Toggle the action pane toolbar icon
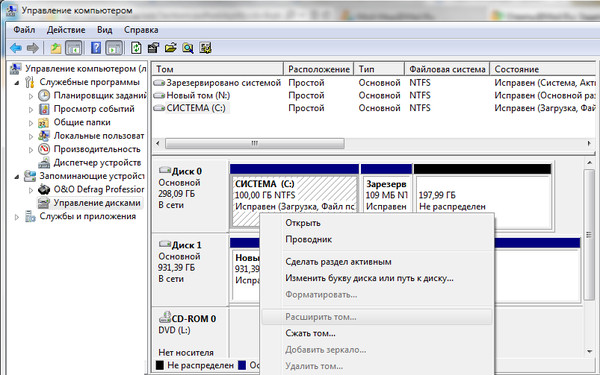 click(114, 48)
